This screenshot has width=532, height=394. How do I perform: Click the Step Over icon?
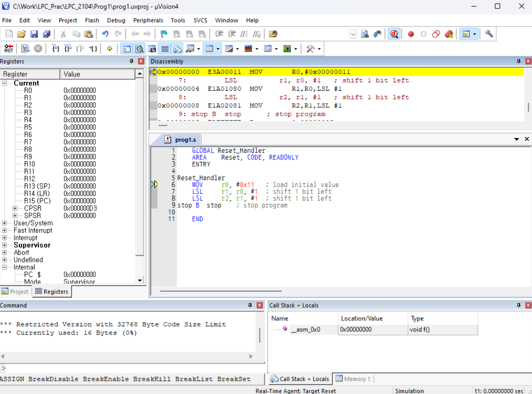[68, 49]
